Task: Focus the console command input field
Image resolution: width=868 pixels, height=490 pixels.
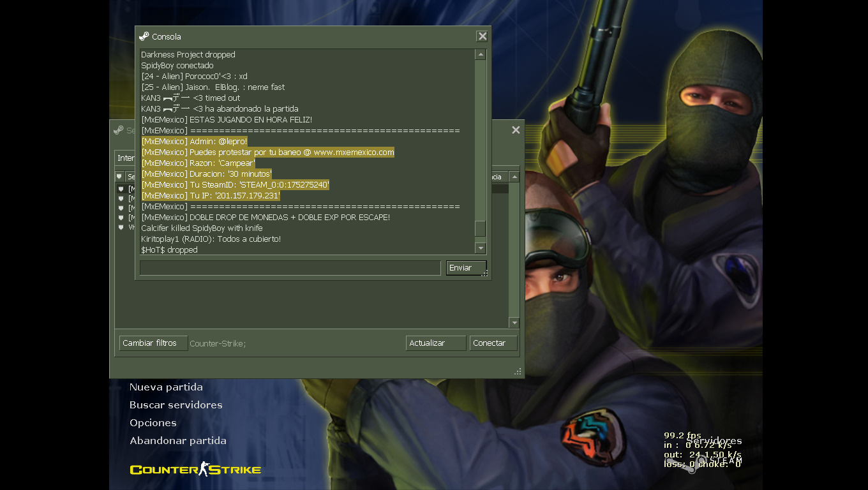Action: (290, 268)
